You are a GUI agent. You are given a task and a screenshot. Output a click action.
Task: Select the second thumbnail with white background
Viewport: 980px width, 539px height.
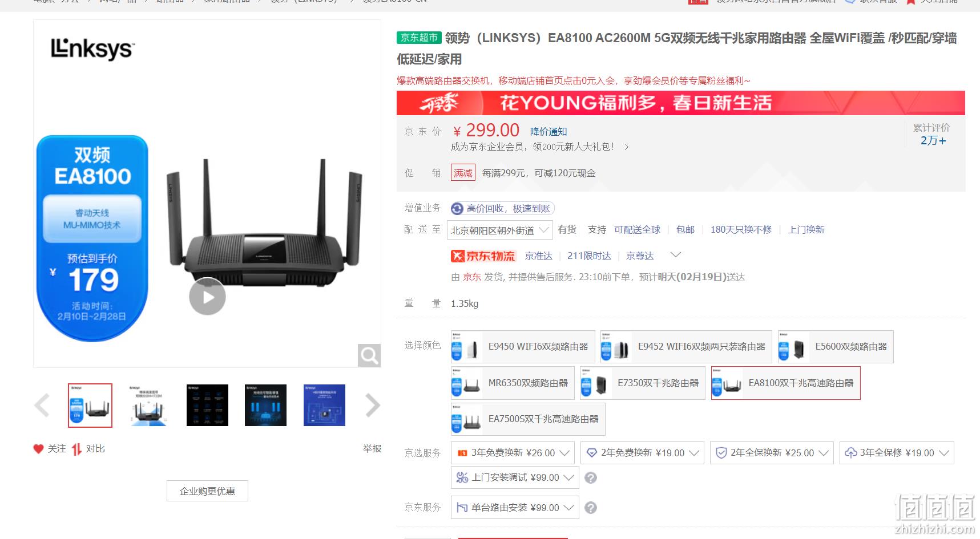tap(149, 406)
